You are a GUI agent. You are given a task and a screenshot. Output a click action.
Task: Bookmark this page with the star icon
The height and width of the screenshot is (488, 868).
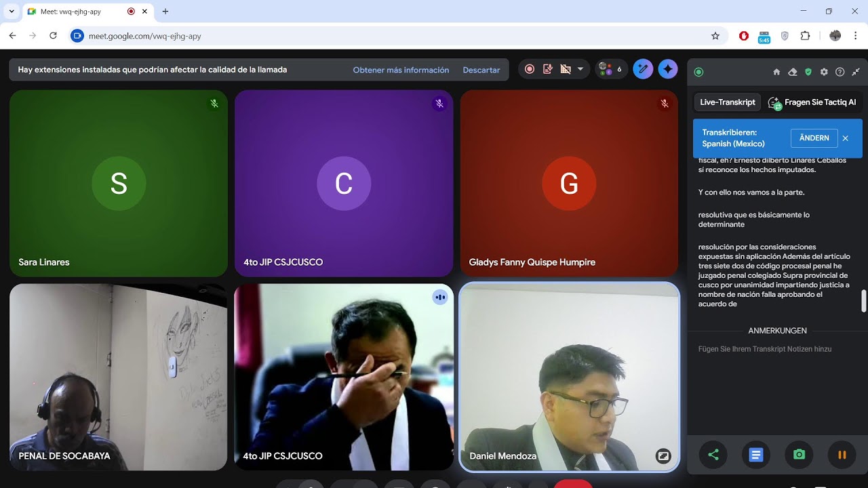point(715,36)
